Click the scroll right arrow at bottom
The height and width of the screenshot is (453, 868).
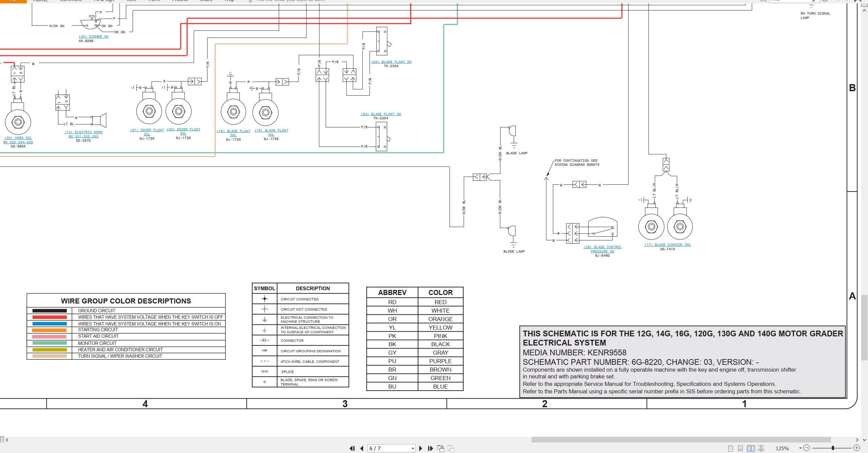click(857, 440)
